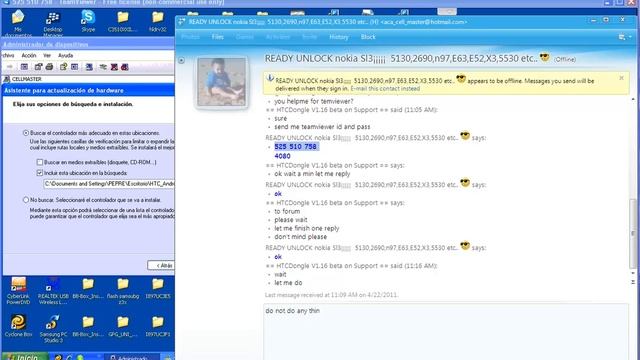
Task: Click the Games item in Messenger toolbar
Action: coord(244,37)
